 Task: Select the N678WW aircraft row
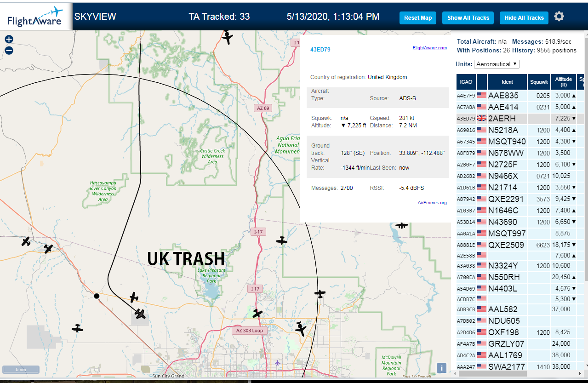[520, 153]
